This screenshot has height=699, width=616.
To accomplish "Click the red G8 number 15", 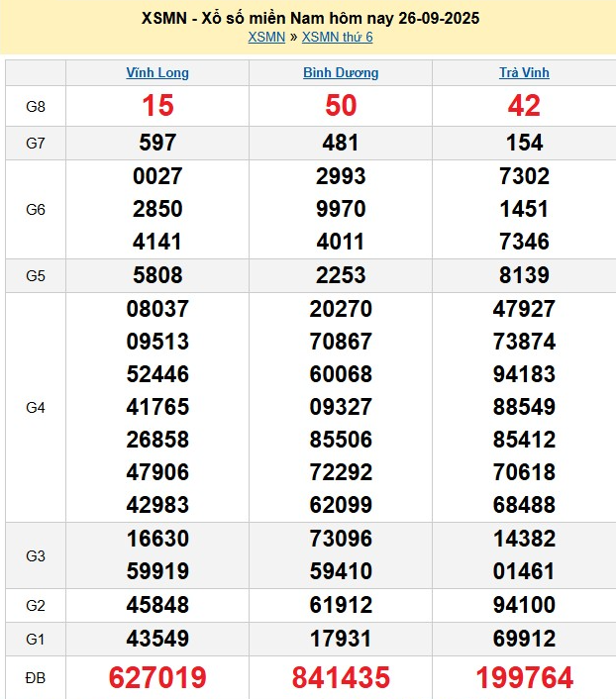I will pos(157,106).
